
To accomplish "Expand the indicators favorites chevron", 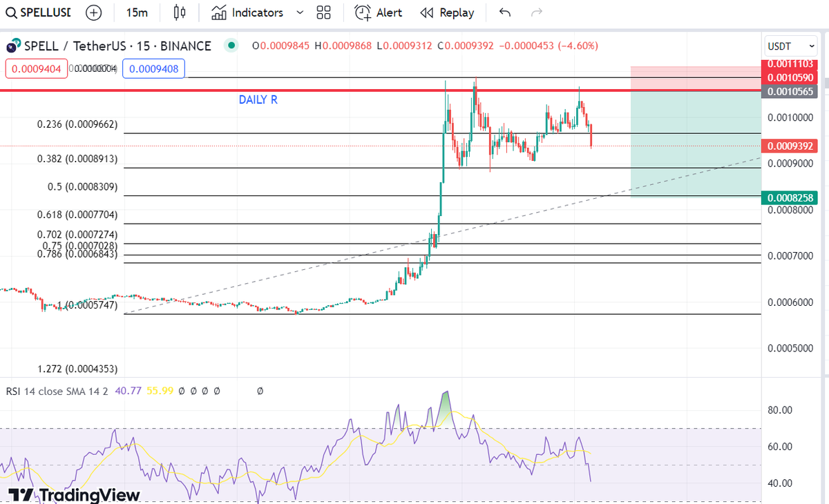I will coord(300,12).
